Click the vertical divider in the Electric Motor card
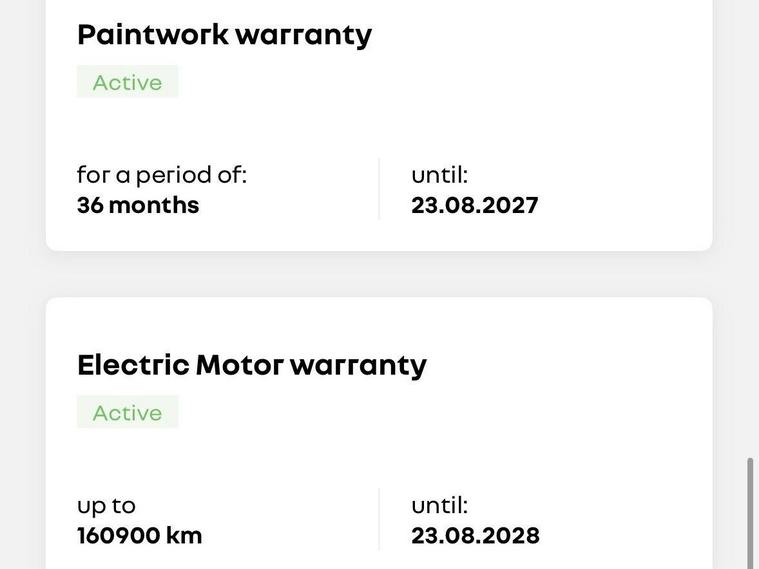759x569 pixels. tap(379, 519)
